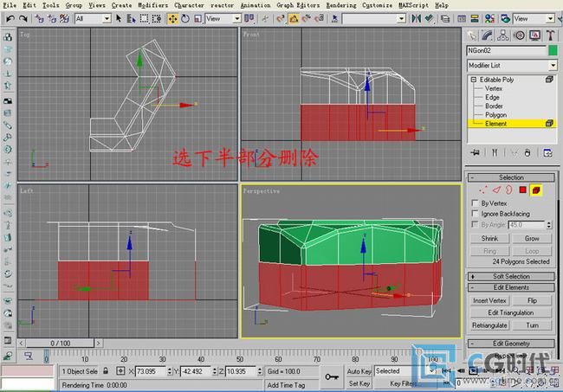The width and height of the screenshot is (563, 392).
Task: Click the Flip button
Action: 532,300
